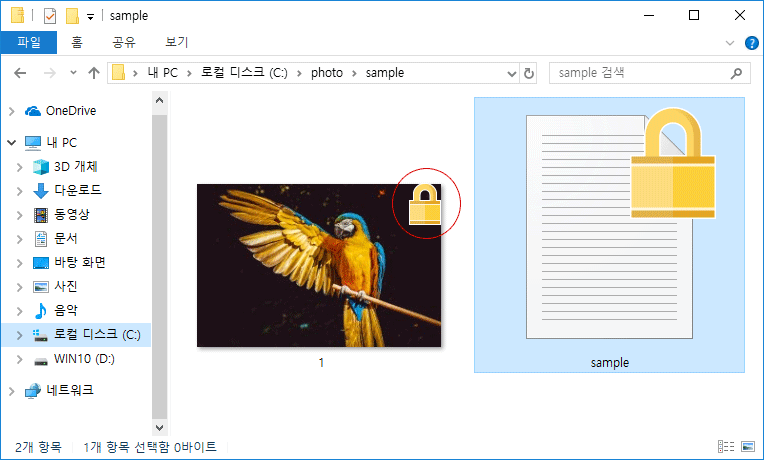Switch to details view in the status bar

click(726, 446)
